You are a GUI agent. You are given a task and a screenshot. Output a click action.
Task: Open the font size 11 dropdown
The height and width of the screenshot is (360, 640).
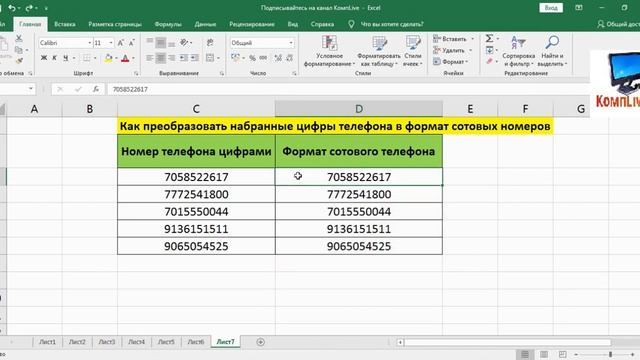111,43
